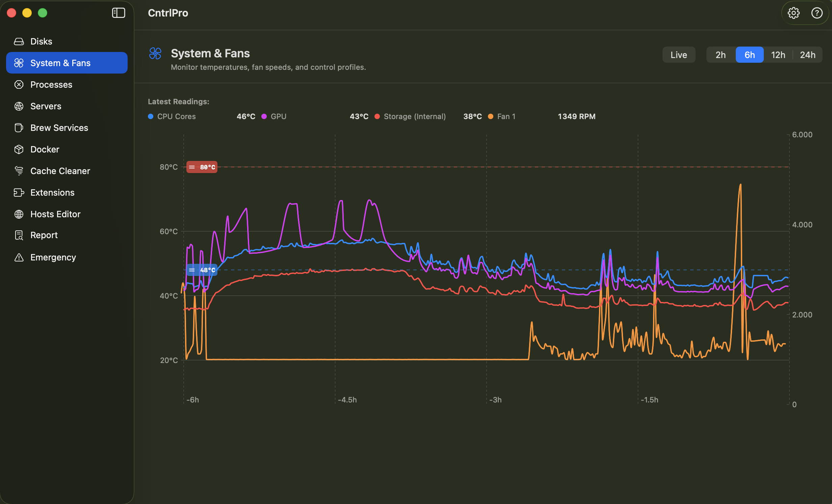Click the CntrlPro app title

click(168, 13)
